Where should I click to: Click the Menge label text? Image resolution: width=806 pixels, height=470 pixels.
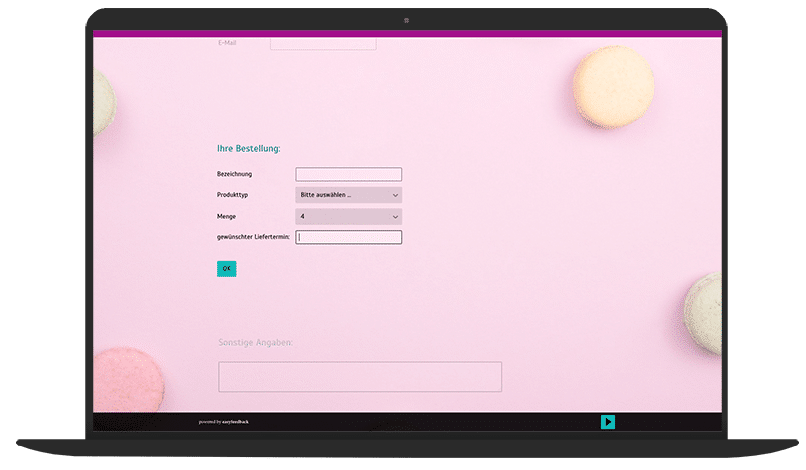point(227,216)
